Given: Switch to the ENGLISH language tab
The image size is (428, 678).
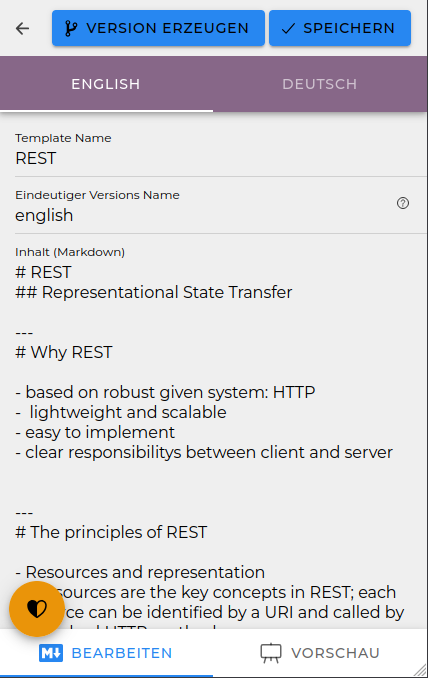Looking at the screenshot, I should click(106, 84).
